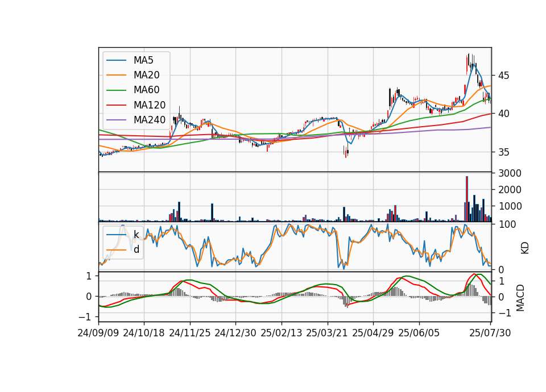Click the MA20 legend label
546x392 pixels.
point(146,75)
